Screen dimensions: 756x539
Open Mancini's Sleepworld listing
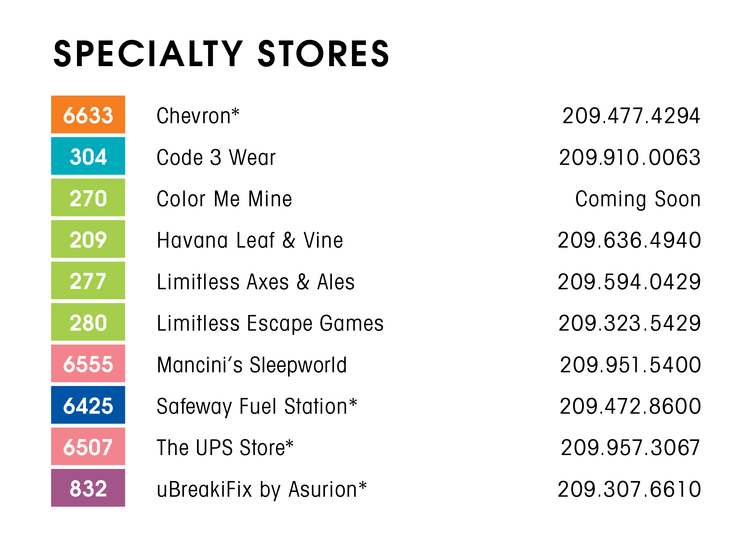coord(252,365)
